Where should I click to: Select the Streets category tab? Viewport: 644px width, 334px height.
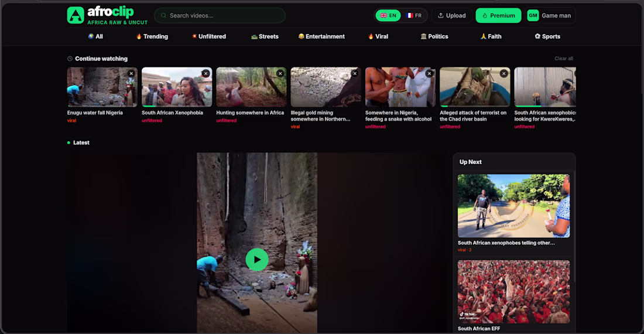coord(265,36)
